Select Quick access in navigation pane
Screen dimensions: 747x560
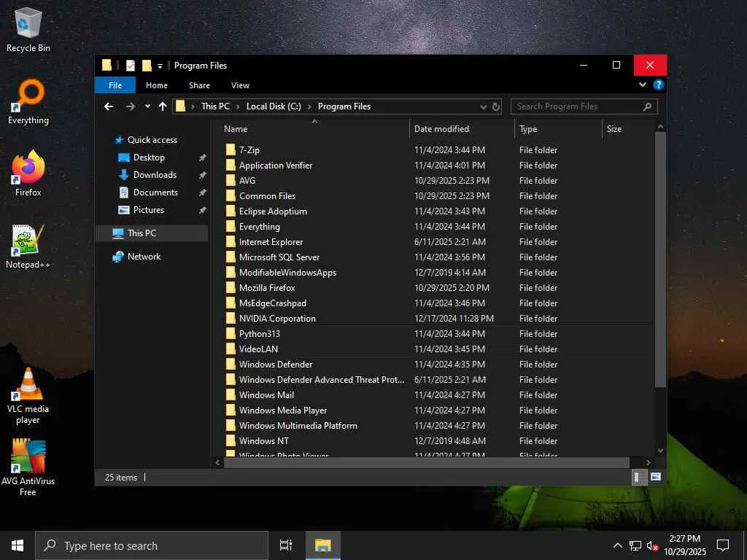pos(152,140)
